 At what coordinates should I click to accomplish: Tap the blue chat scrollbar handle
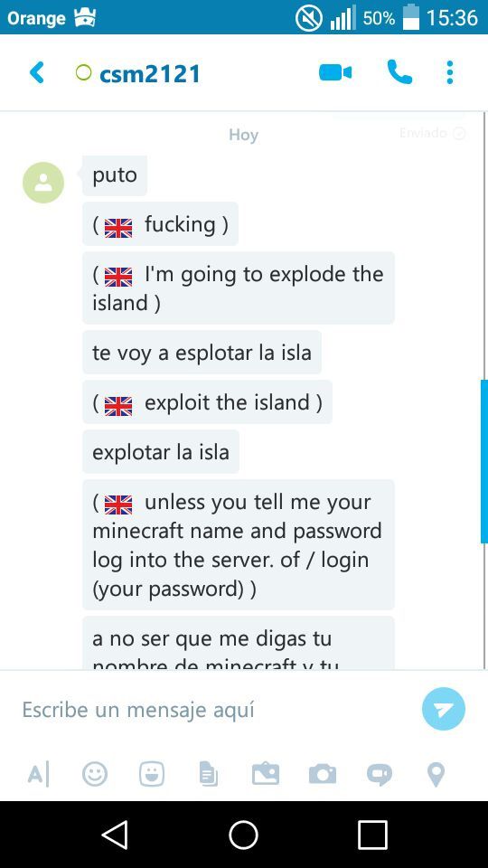point(484,462)
